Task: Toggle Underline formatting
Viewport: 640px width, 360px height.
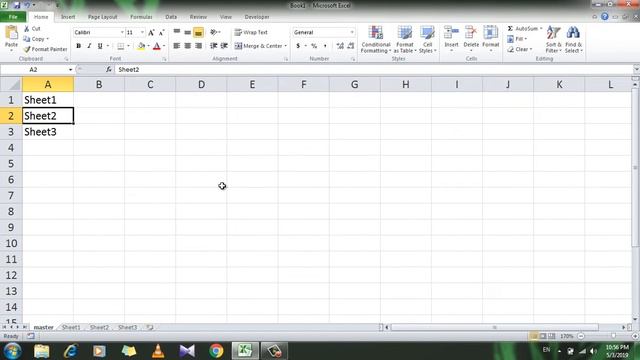Action: 100,46
